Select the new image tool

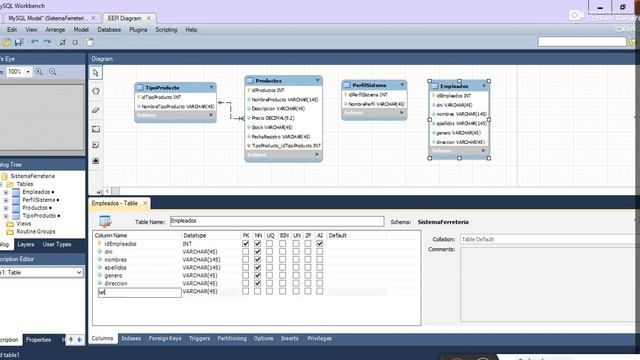click(96, 161)
